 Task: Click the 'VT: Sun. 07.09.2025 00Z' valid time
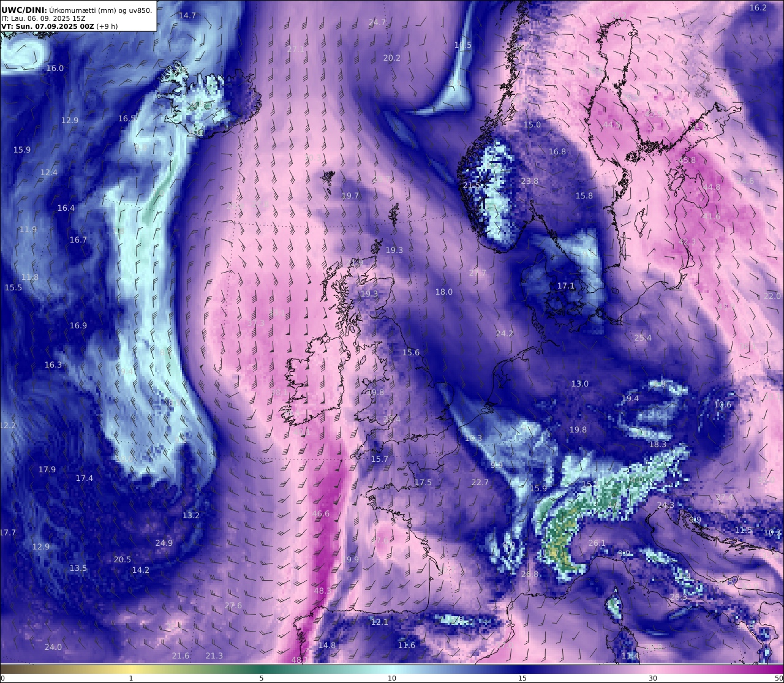[47, 26]
